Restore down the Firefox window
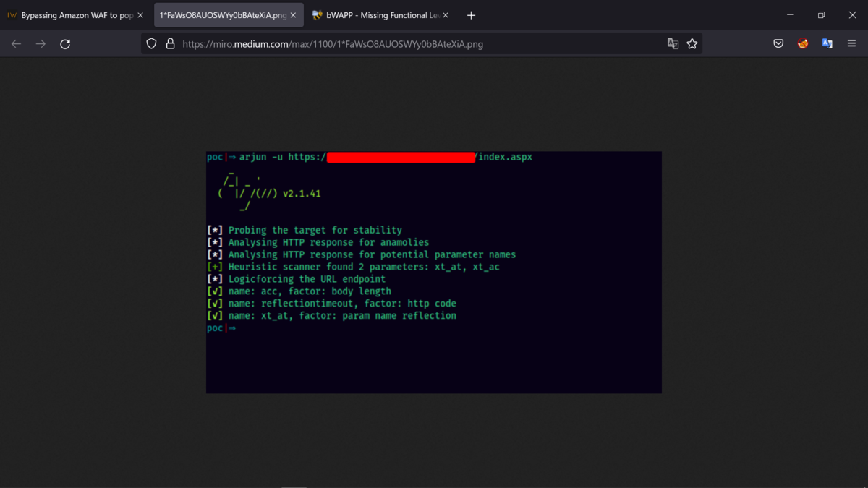 [821, 15]
